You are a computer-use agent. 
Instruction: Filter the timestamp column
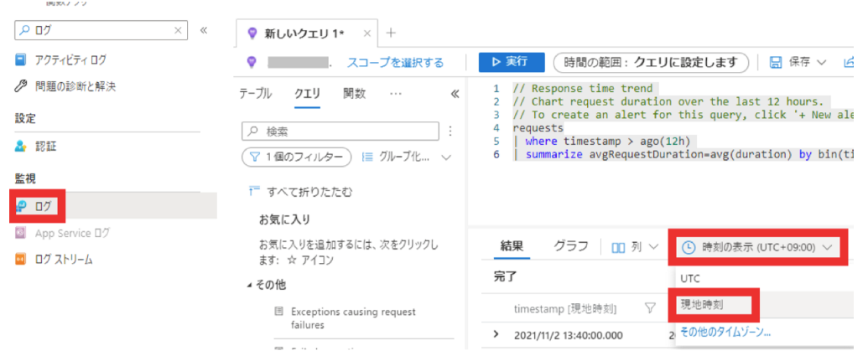click(651, 308)
